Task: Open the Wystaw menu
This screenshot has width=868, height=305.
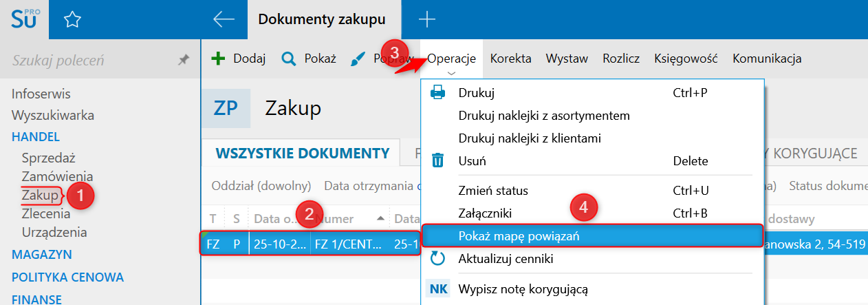Action: 567,59
